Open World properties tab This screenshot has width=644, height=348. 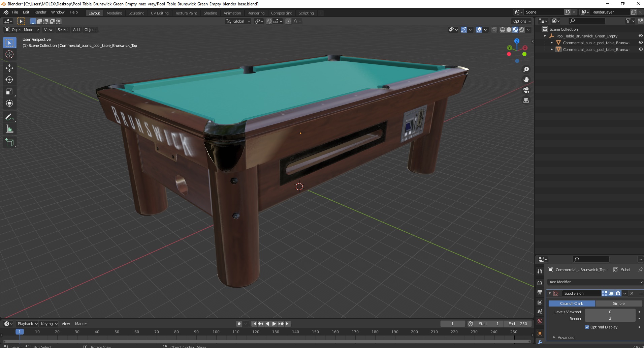click(540, 321)
